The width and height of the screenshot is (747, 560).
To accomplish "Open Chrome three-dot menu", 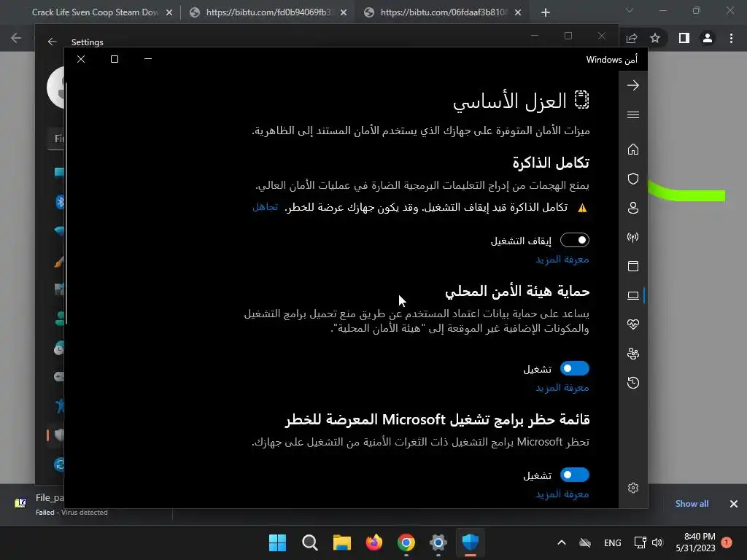I will coord(731,38).
